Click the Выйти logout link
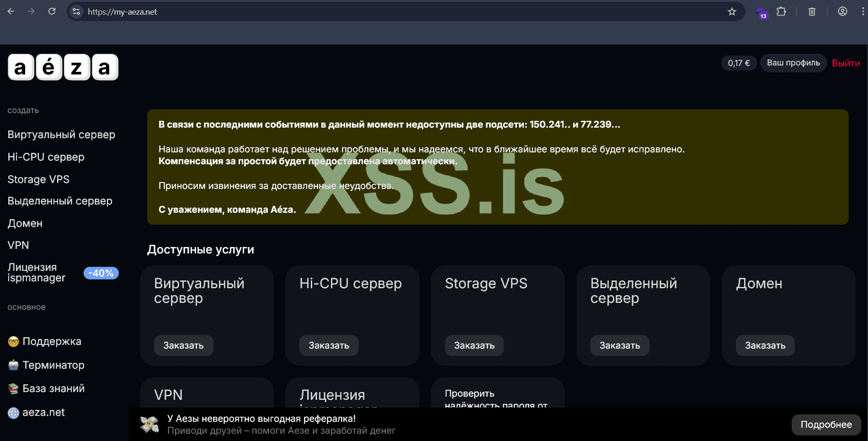868x441 pixels. (846, 63)
